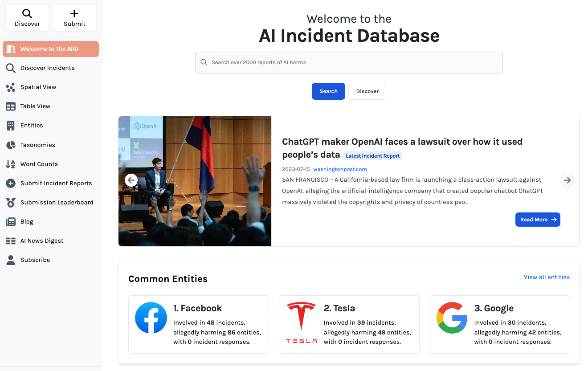Select the Subscribe person icon
This screenshot has height=371, width=588.
(11, 260)
